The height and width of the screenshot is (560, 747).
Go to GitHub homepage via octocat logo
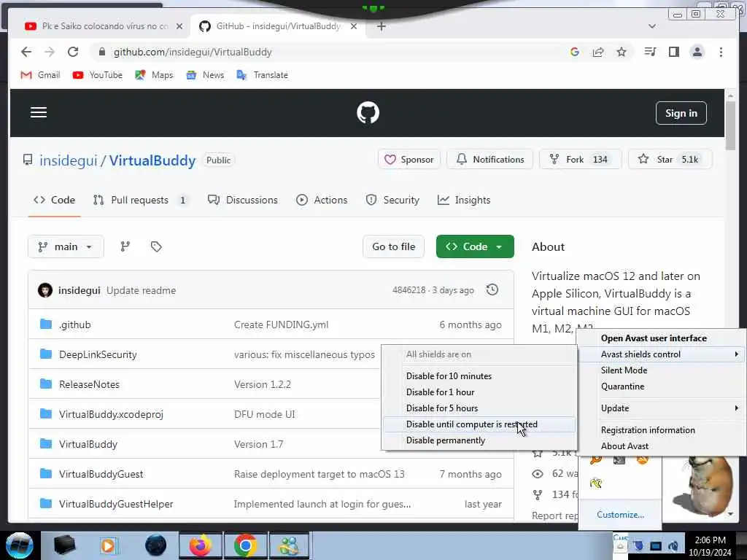[368, 113]
